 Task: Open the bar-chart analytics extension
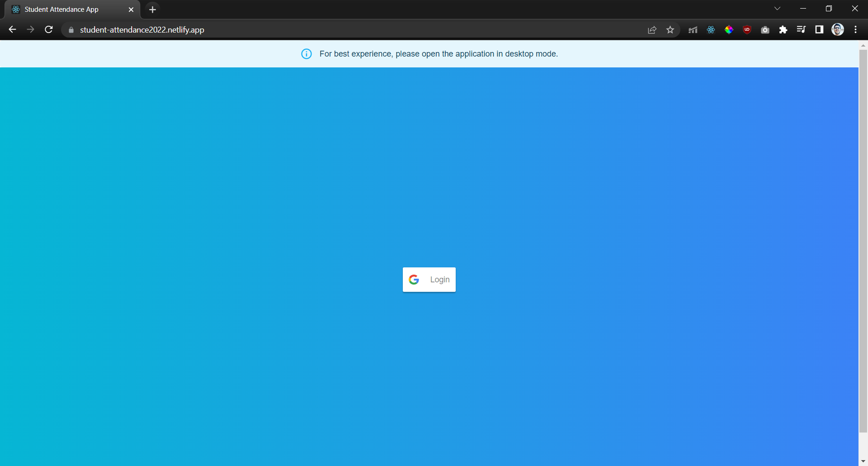pos(693,29)
